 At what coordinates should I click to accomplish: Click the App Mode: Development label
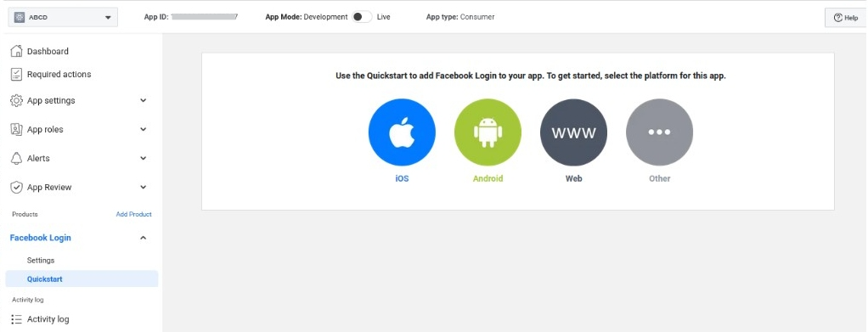(x=307, y=17)
